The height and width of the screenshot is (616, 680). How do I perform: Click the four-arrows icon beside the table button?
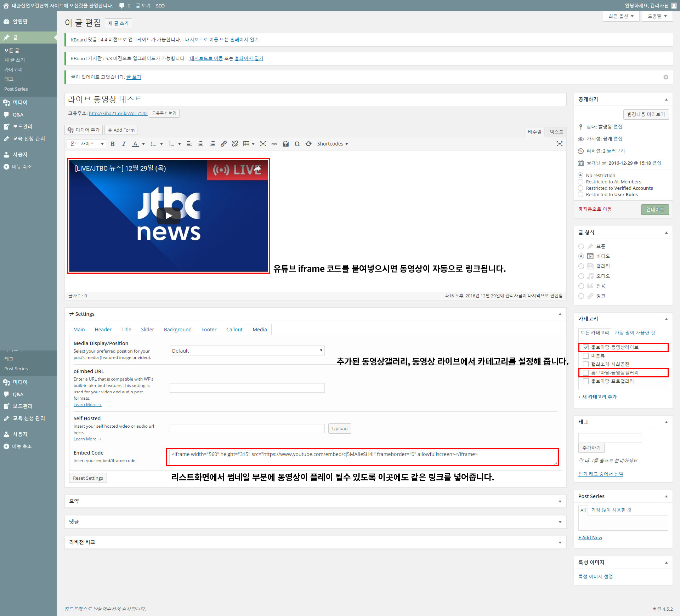pyautogui.click(x=263, y=144)
